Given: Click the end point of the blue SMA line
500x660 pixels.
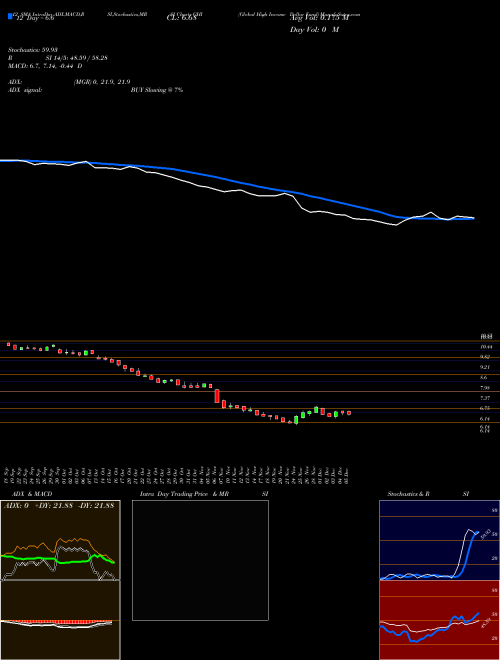Looking at the screenshot, I should [473, 218].
